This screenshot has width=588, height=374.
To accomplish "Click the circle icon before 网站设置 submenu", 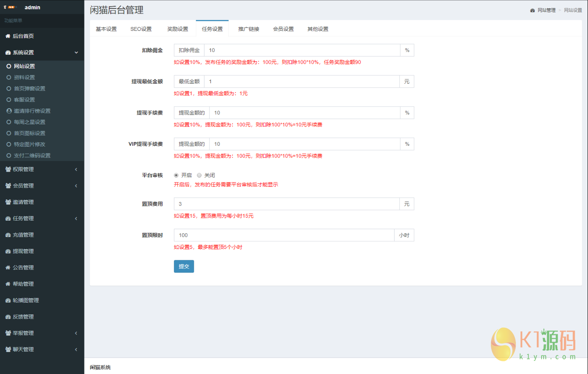I will (x=9, y=66).
